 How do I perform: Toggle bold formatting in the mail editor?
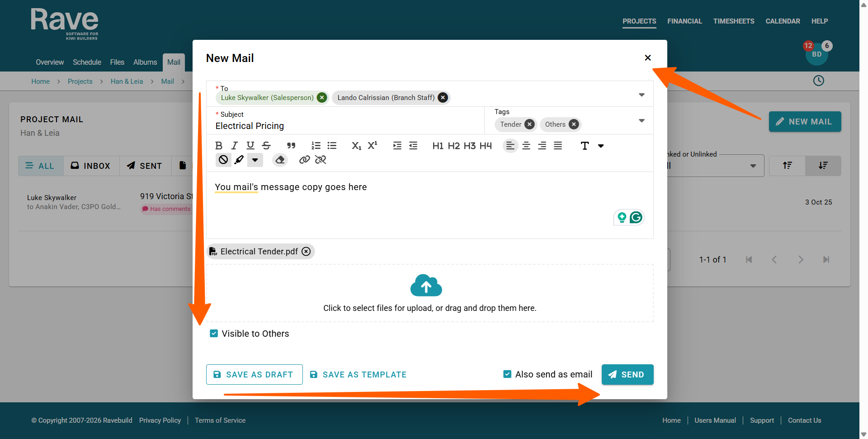(219, 146)
